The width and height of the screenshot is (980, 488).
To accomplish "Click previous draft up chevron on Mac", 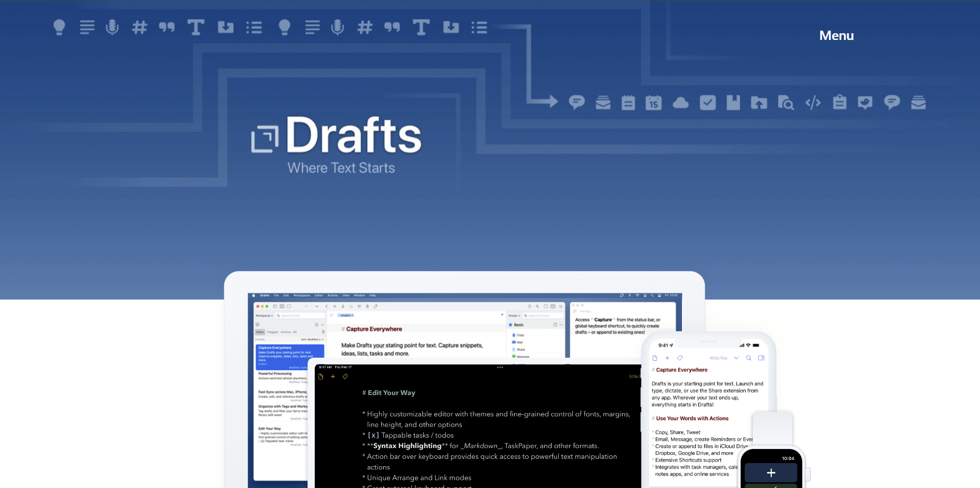I will [306, 306].
